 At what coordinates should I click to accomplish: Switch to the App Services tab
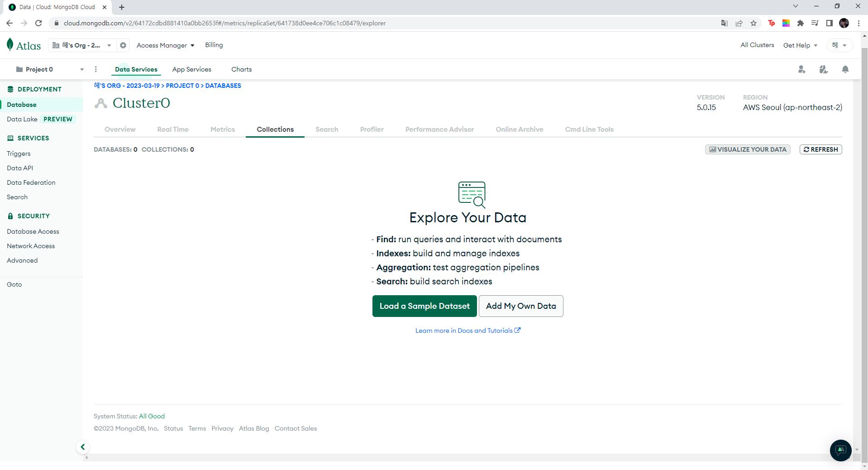192,69
